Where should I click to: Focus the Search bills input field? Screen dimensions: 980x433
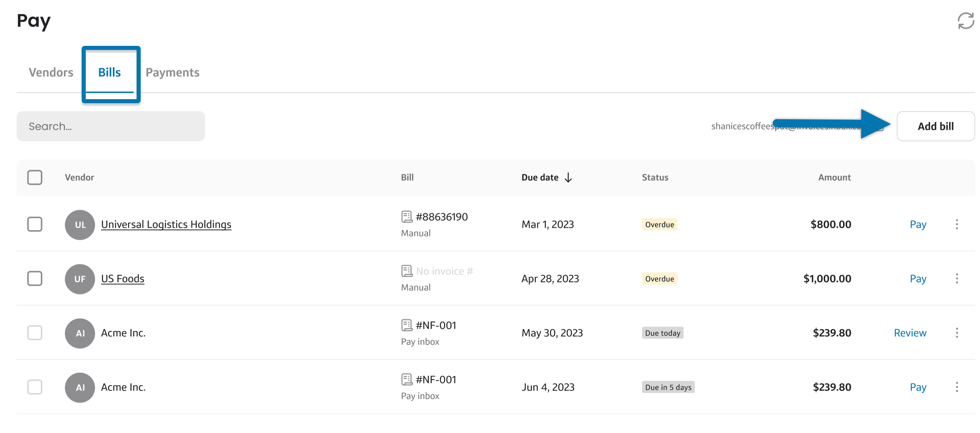coord(111,126)
